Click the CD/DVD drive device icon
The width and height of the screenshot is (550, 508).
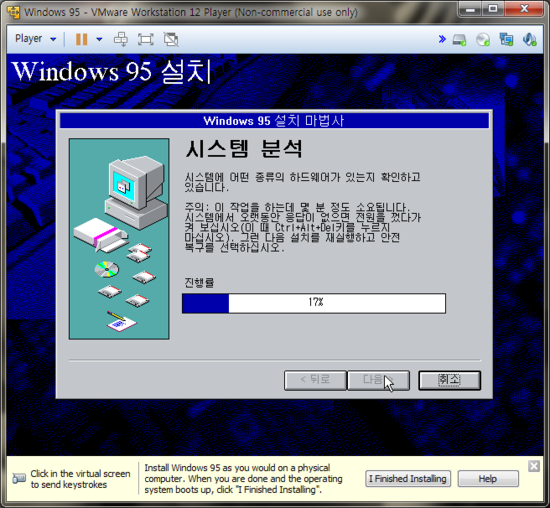[483, 39]
